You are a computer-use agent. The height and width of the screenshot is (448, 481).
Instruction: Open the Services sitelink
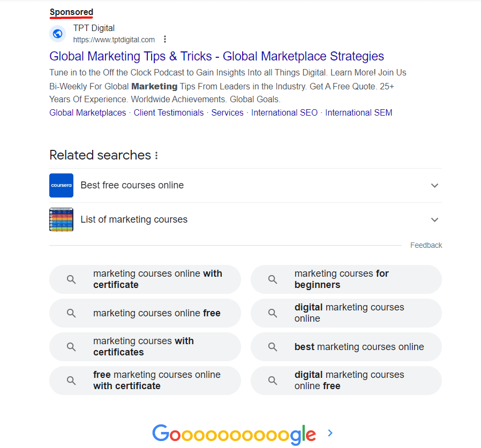(x=227, y=112)
